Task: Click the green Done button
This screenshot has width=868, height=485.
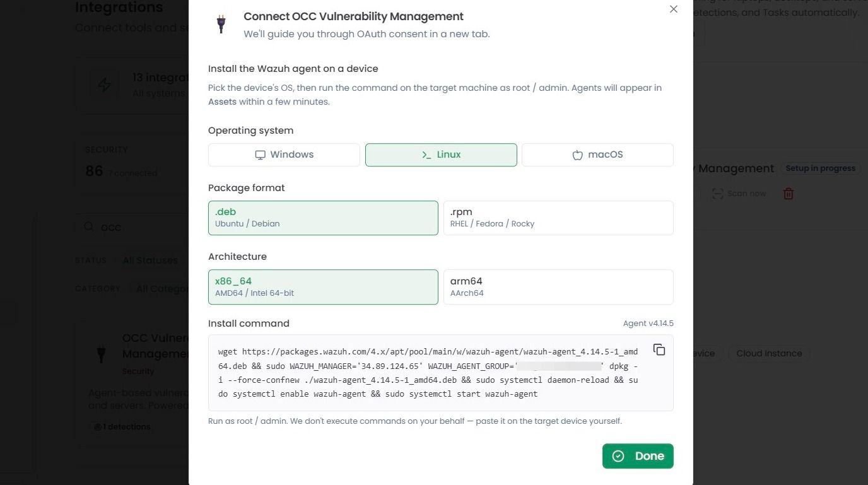Action: pos(638,456)
